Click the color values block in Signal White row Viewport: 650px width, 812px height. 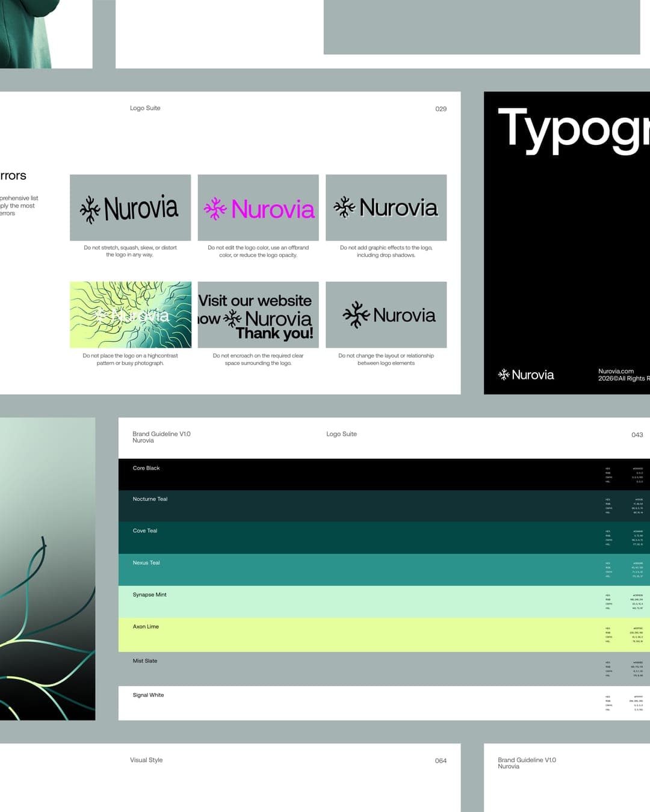click(624, 703)
